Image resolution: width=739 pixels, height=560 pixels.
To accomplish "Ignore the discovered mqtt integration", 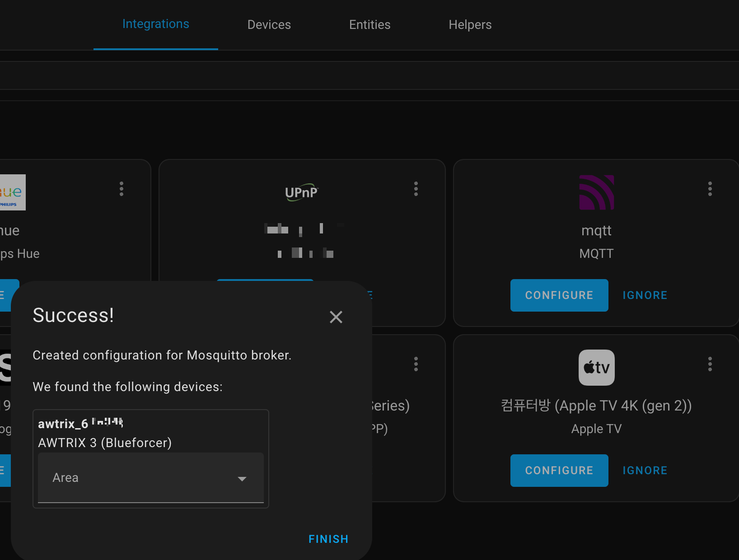I will tap(645, 295).
